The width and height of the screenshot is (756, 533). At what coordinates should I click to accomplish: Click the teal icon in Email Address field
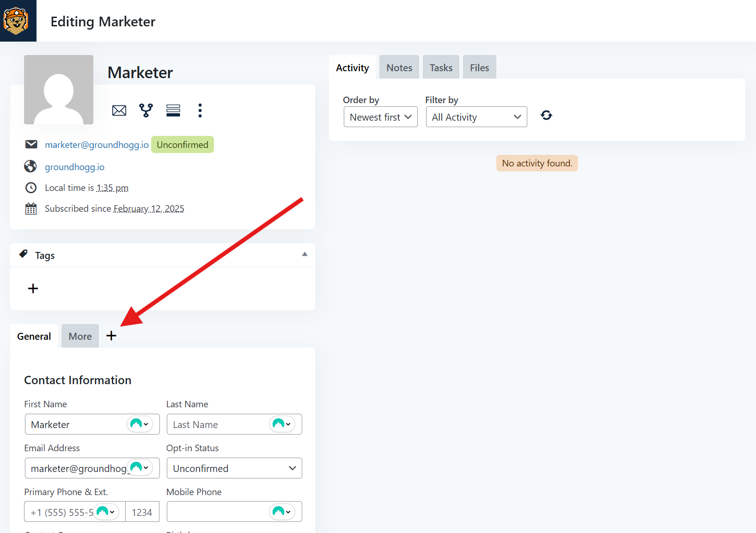(x=140, y=468)
